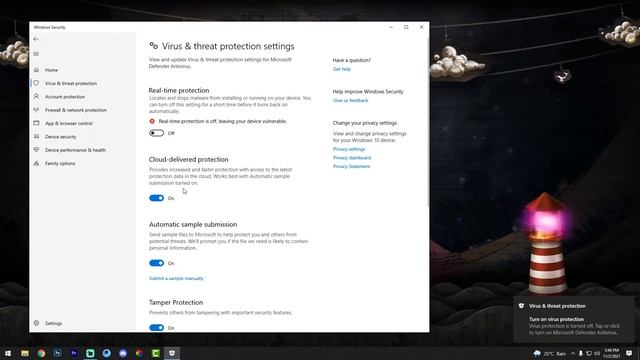Click the Tamper Protection heading
The image size is (640, 360).
(176, 302)
